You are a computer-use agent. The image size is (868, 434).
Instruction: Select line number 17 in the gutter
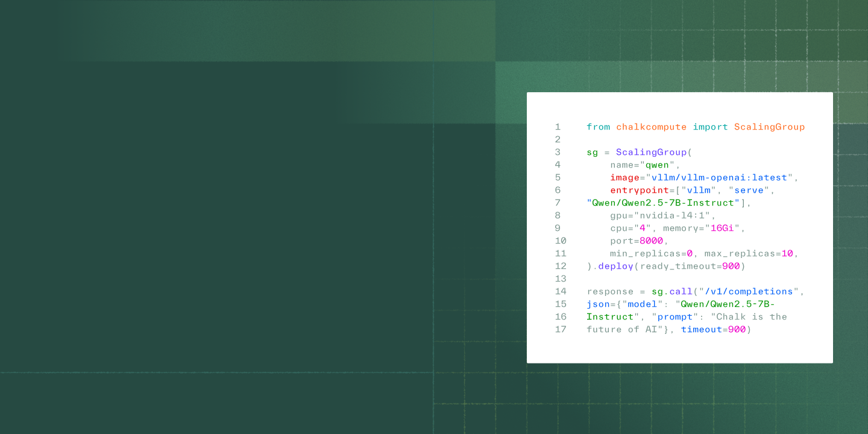coord(561,330)
